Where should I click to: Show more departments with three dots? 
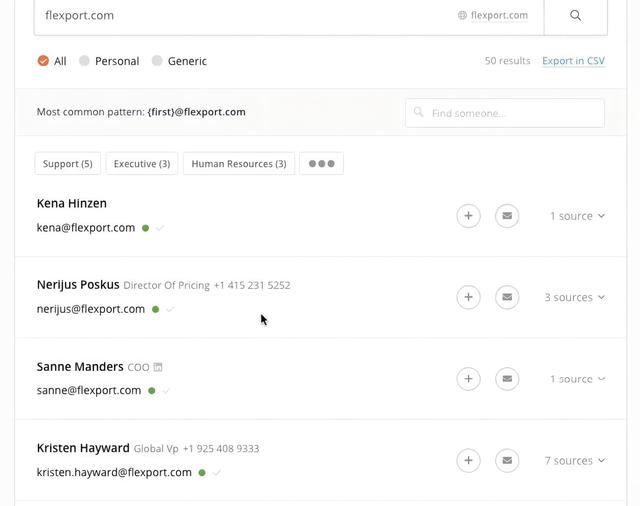tap(321, 164)
